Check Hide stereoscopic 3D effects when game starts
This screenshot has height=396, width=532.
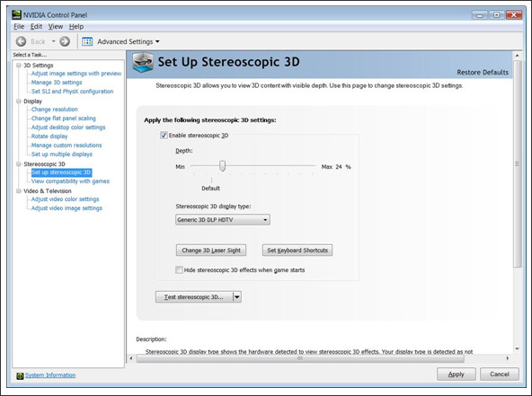click(179, 270)
